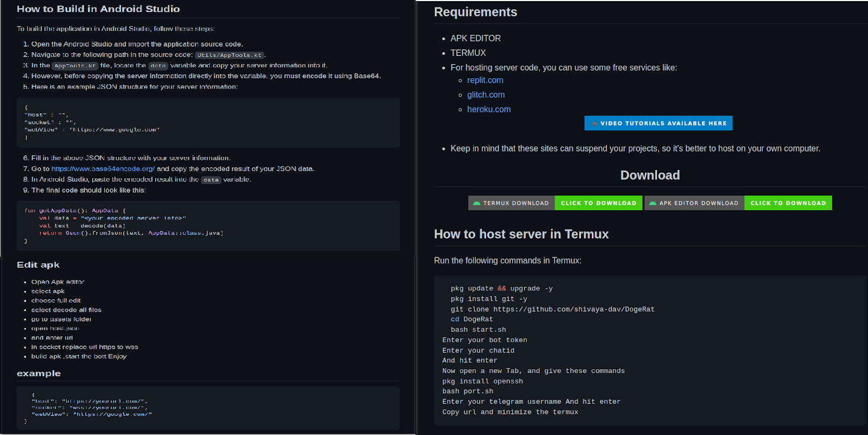Screen dimensions: 868x435
Task: Click the Download heading
Action: point(650,175)
